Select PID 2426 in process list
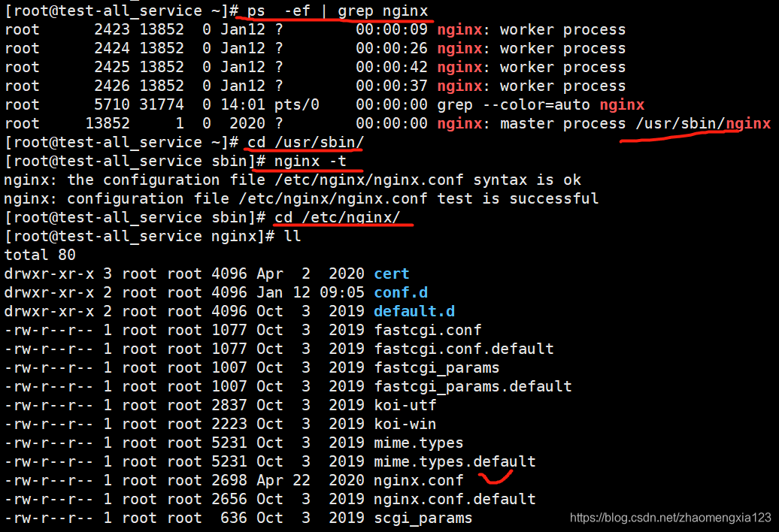The image size is (779, 532). pyautogui.click(x=112, y=86)
